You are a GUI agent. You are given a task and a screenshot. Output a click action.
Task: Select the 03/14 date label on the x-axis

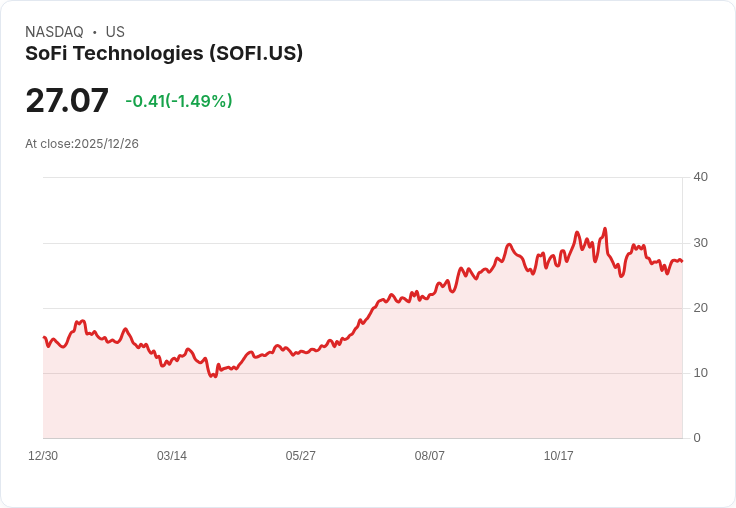pos(172,455)
